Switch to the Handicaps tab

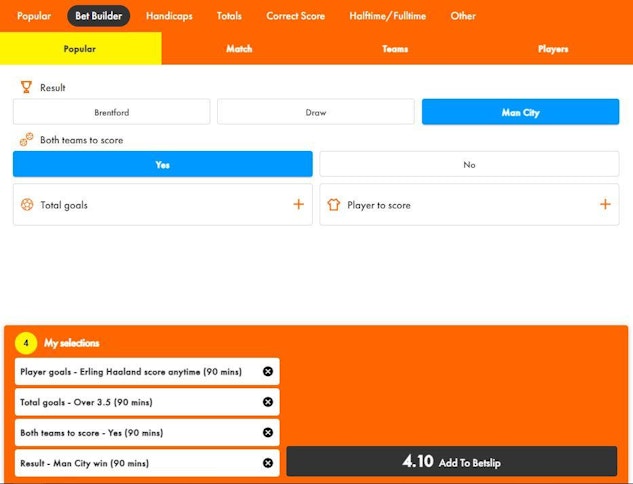click(x=169, y=16)
